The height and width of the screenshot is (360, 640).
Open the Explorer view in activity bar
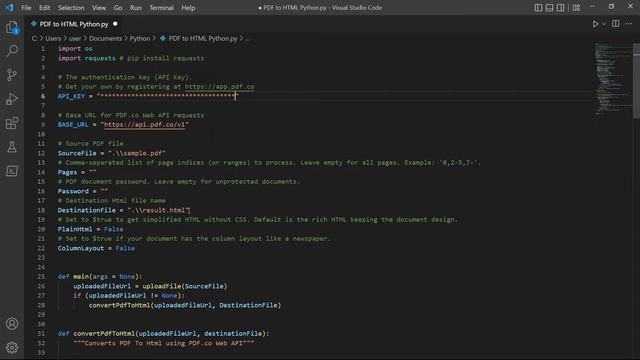[x=12, y=27]
